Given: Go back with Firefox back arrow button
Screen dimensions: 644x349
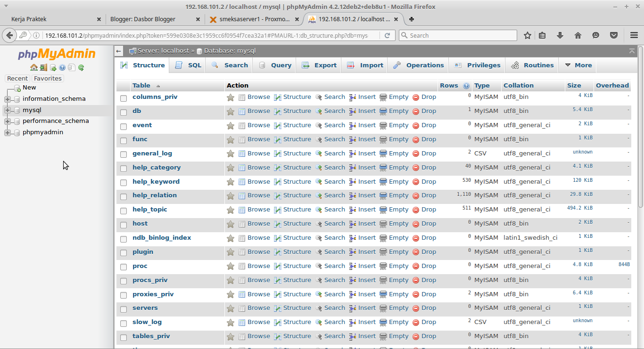Looking at the screenshot, I should click(x=9, y=35).
